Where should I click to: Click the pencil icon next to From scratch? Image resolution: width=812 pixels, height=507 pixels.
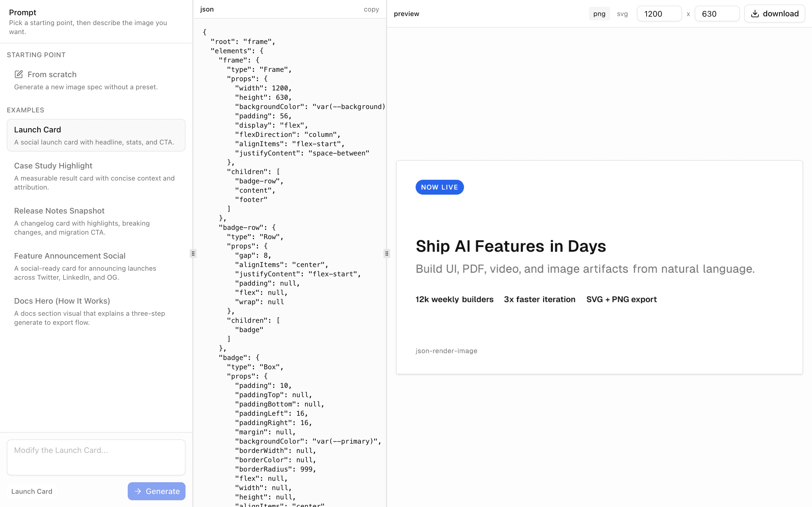coord(19,74)
